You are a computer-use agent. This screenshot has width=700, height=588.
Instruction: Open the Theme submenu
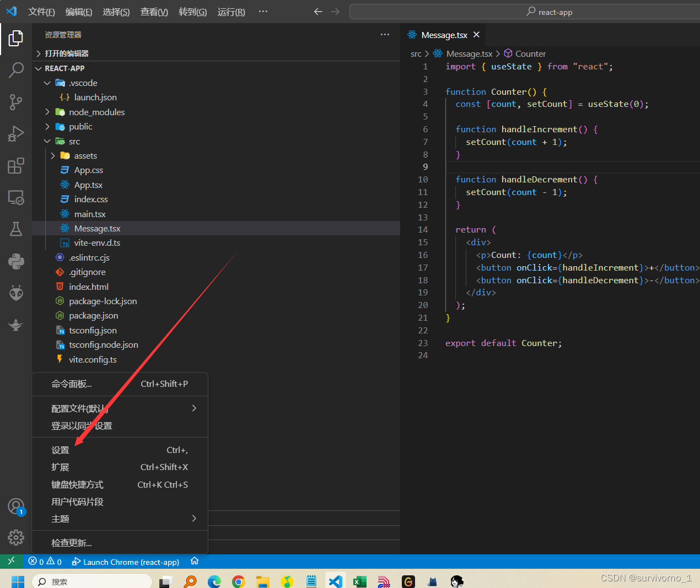[x=120, y=519]
